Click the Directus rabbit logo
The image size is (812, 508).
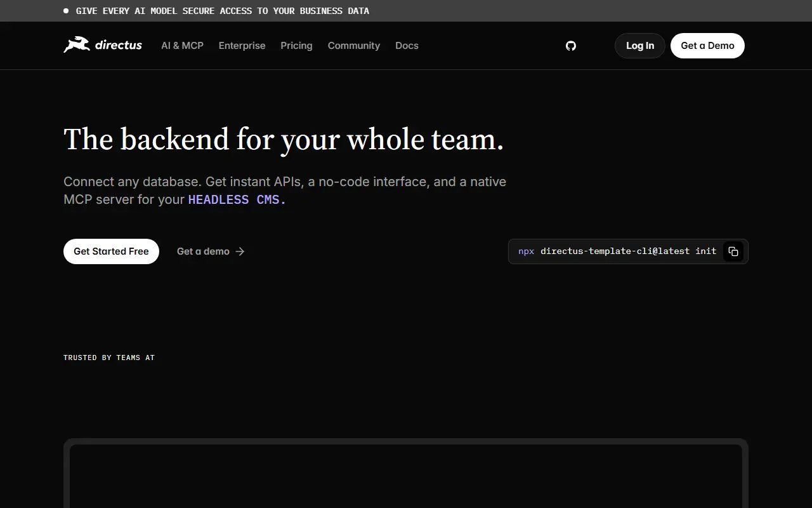tap(103, 45)
